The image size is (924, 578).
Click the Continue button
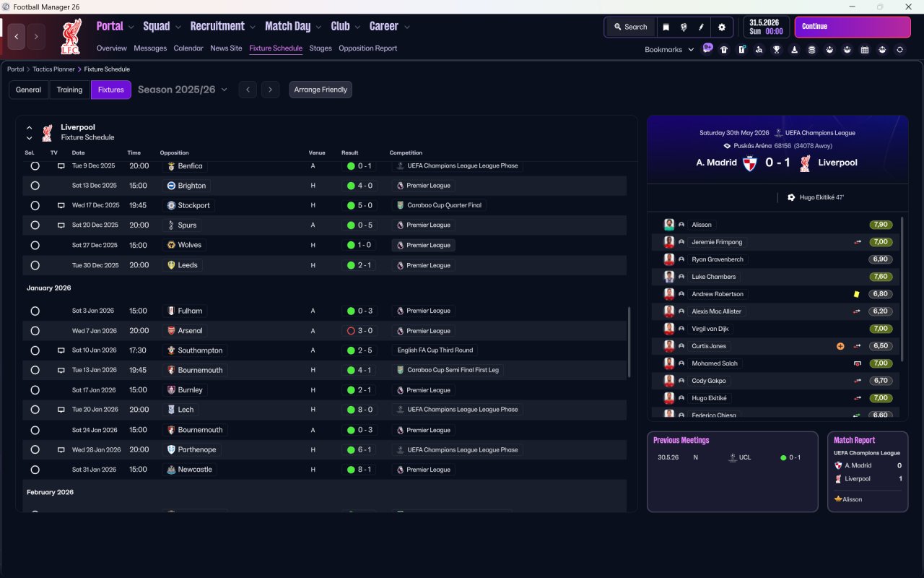pos(853,27)
